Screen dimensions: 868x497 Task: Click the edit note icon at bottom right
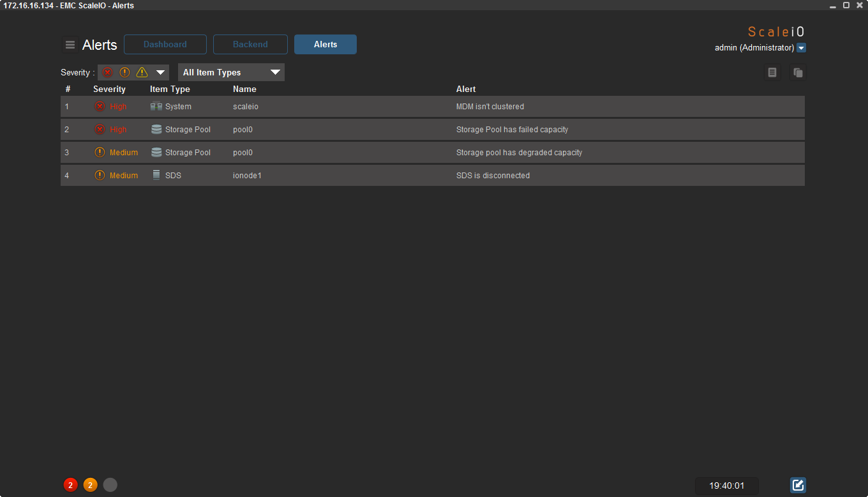pos(798,485)
